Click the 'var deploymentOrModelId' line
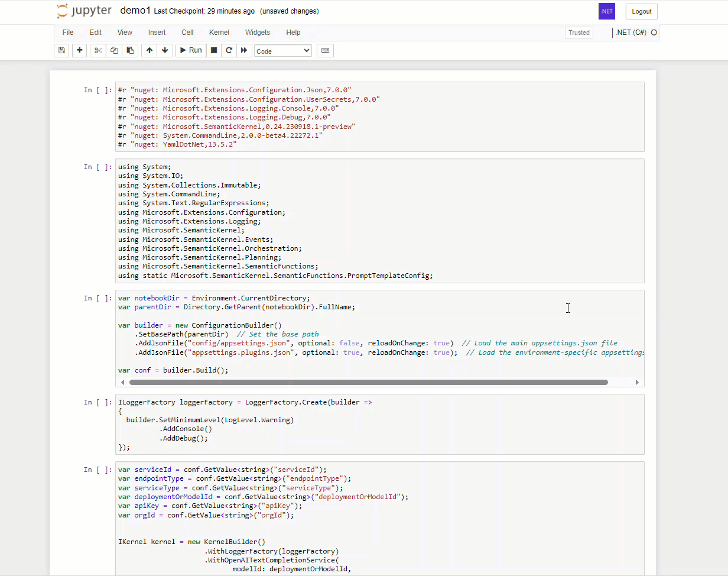 coord(263,497)
